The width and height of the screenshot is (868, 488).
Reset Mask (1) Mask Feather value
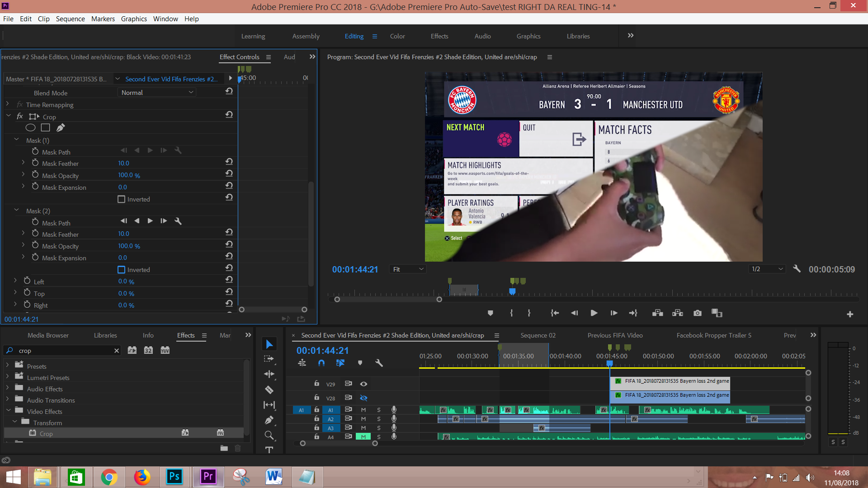(x=229, y=162)
